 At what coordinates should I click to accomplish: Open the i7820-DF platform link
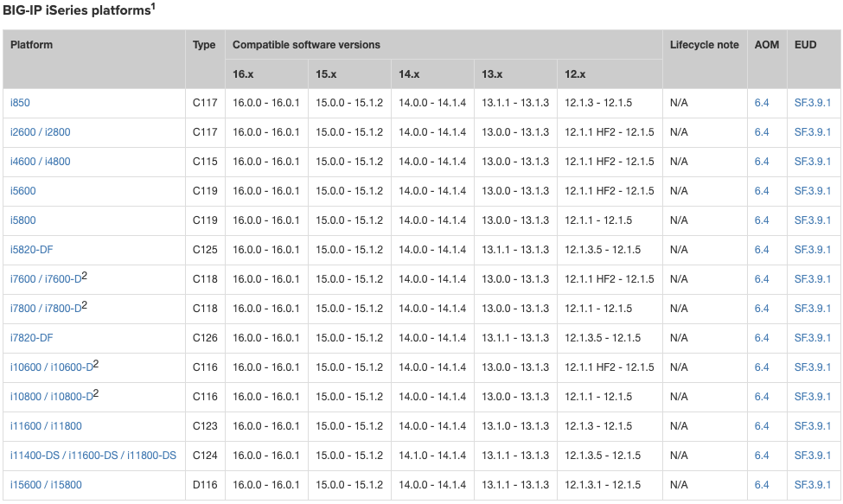32,338
